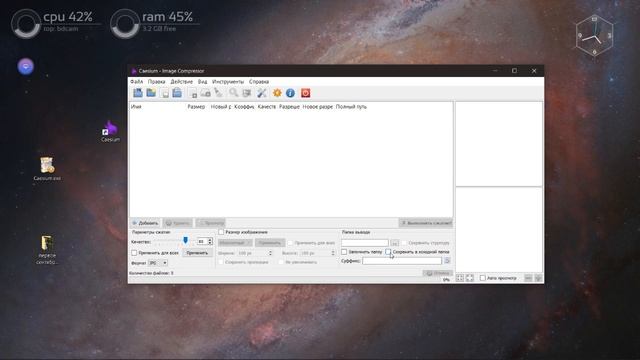This screenshot has height=360, width=640.
Task: Enable the Авто просмотр checkbox
Action: pos(483,278)
